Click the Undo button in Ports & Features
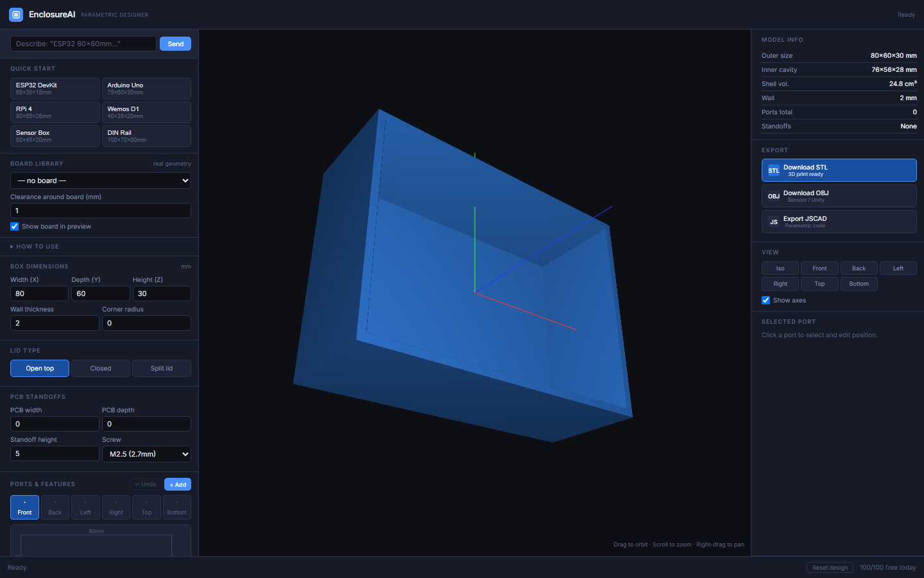This screenshot has height=578, width=924. (146, 484)
